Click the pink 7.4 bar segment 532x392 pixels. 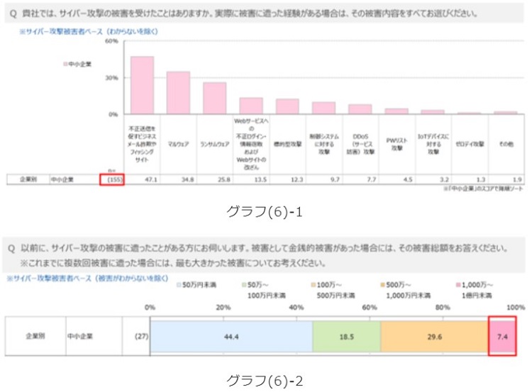(x=502, y=337)
